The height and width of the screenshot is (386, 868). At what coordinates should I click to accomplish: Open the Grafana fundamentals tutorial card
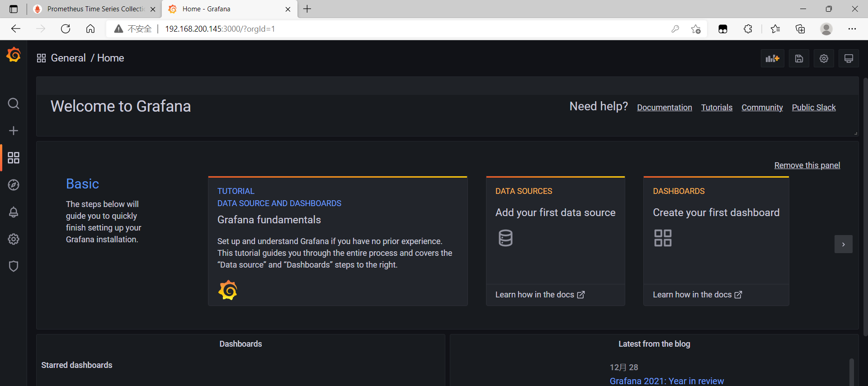click(338, 241)
